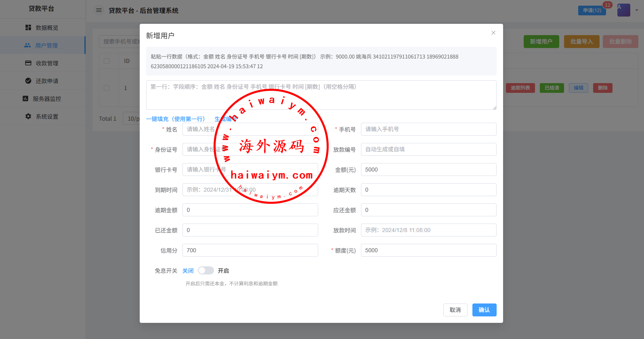The image size is (644, 339).
Task: Click the system settings gear icon
Action: (x=28, y=116)
